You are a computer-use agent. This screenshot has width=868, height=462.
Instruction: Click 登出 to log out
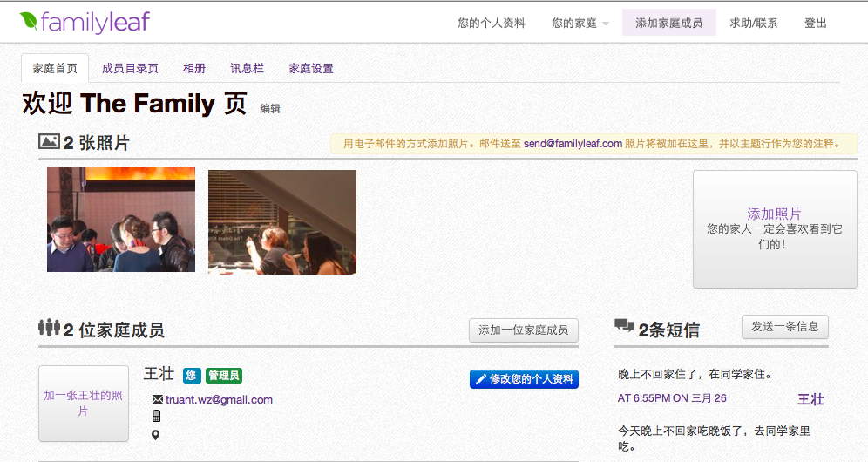(816, 23)
